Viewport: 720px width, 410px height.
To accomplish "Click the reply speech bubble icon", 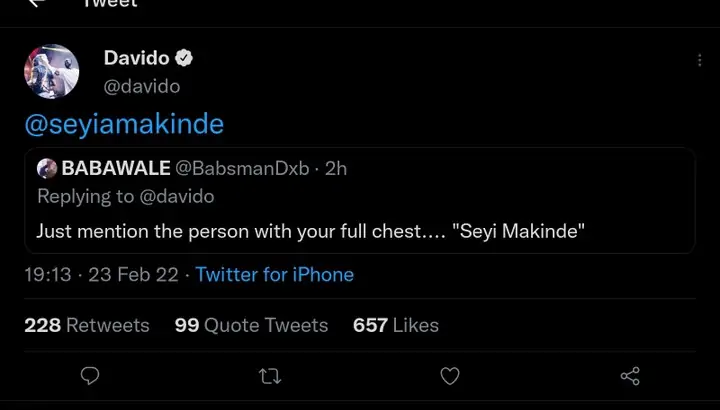I will coord(89,376).
